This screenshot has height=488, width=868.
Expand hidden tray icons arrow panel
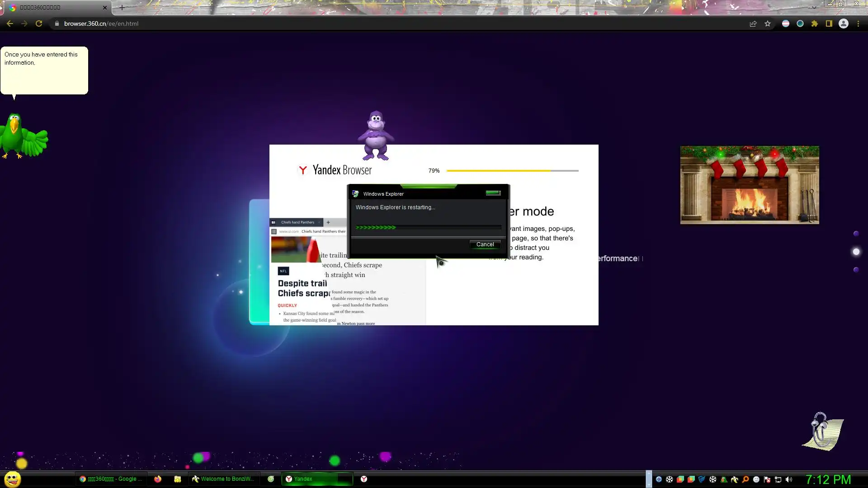(x=649, y=479)
